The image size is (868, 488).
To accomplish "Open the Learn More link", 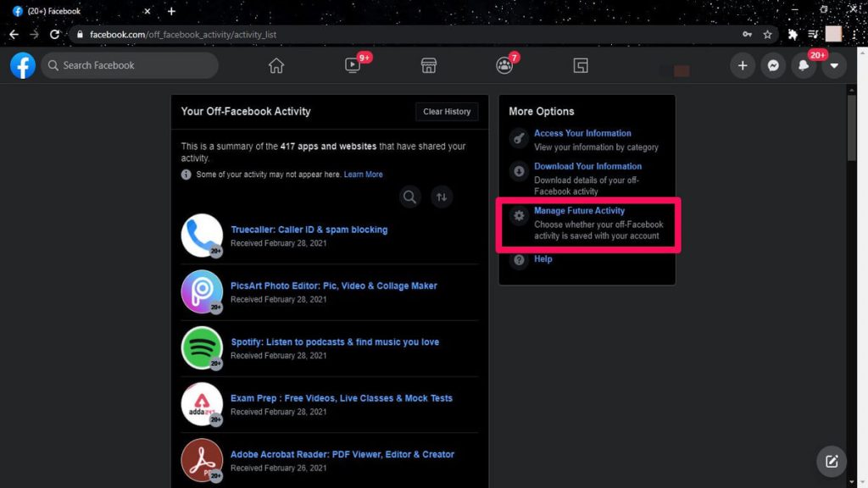I will [363, 174].
